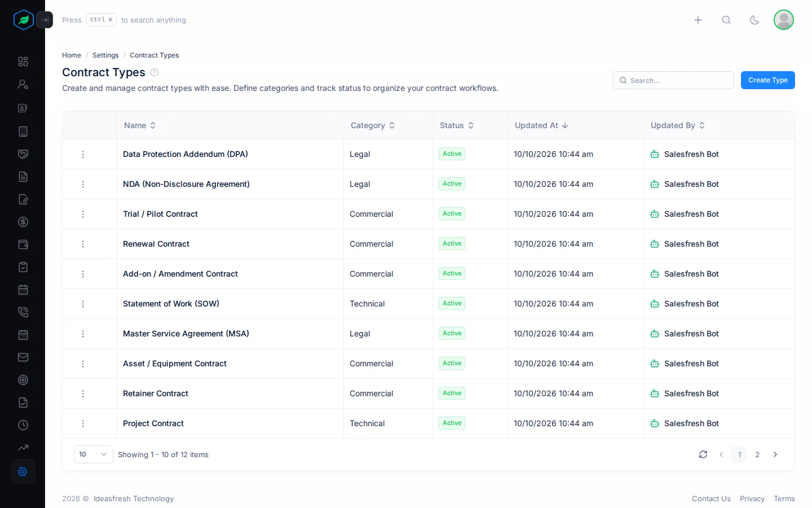Open the Settings breadcrumb link
This screenshot has width=812, height=508.
105,55
